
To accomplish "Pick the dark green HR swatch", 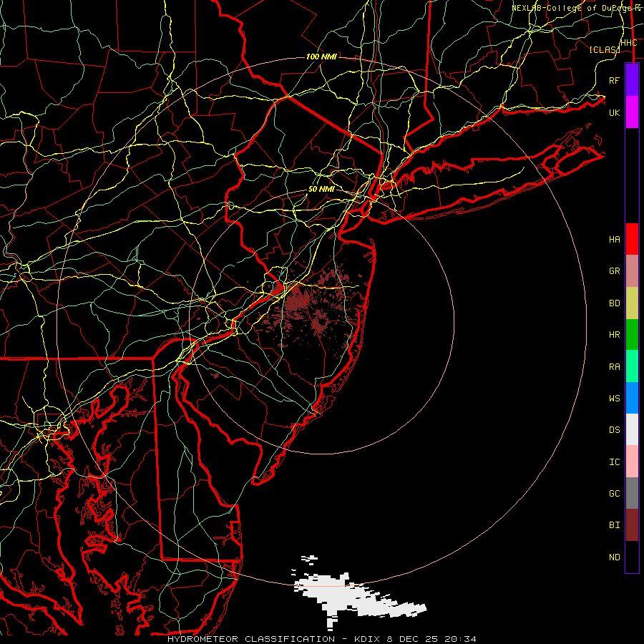I will tap(632, 334).
